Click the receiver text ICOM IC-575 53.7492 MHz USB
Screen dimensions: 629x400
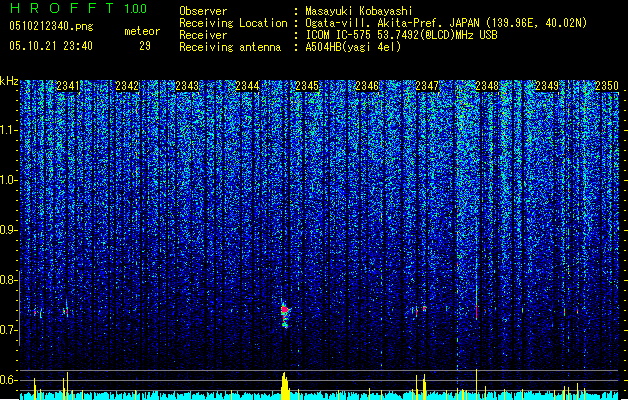(401, 35)
